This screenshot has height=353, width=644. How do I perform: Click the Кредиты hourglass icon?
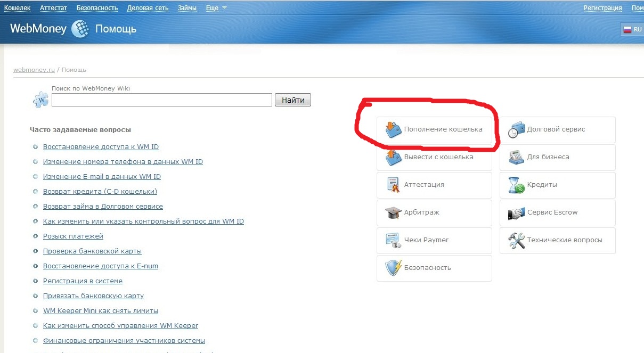(516, 185)
